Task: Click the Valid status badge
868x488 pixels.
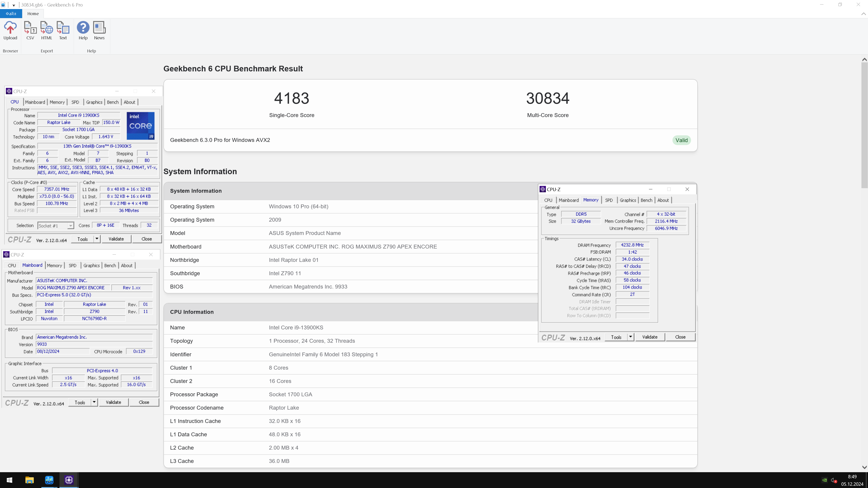Action: click(x=681, y=140)
